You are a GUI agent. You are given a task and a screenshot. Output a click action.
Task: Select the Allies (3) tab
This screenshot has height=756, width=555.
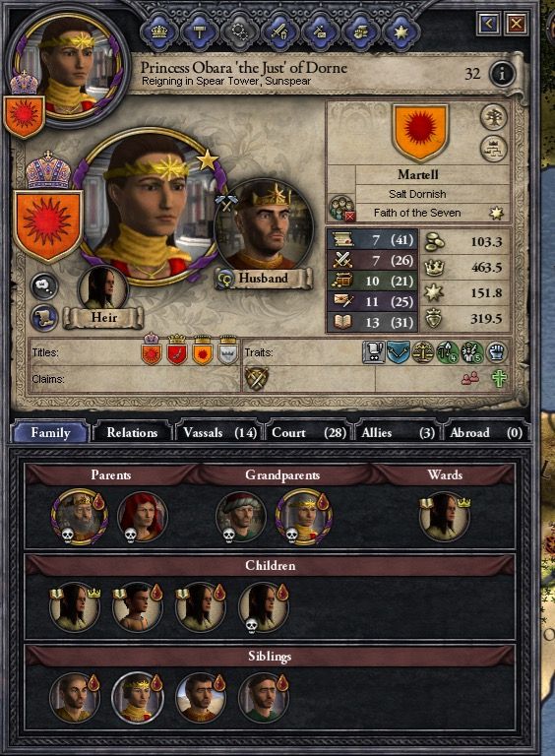(x=398, y=432)
